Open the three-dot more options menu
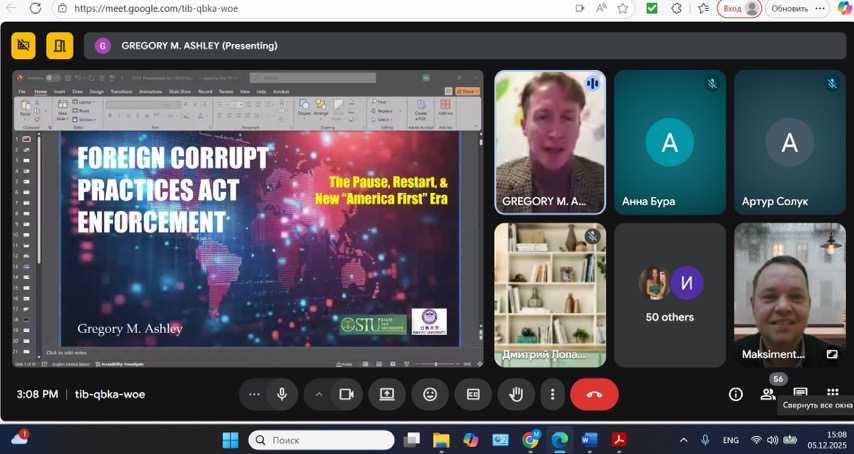854x454 pixels. click(552, 394)
